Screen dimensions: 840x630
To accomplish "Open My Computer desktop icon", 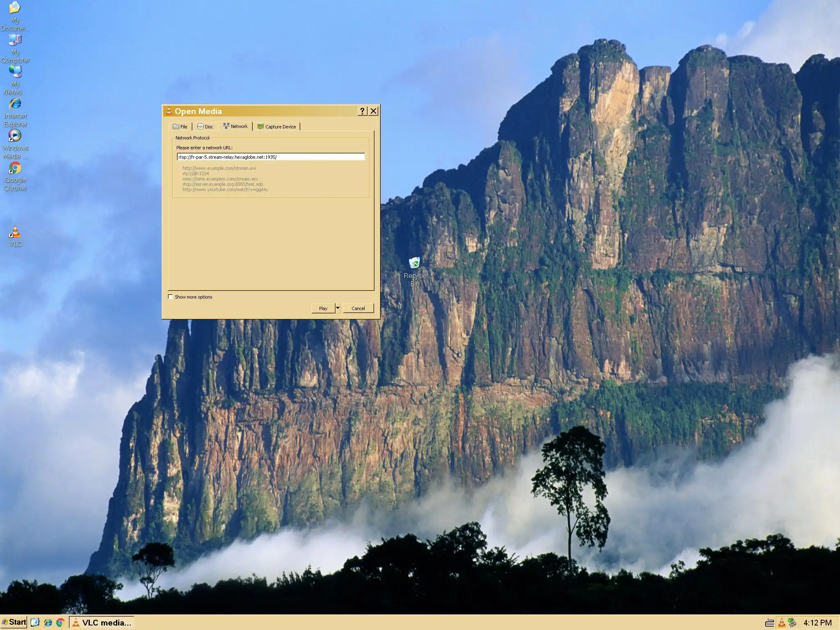I will (15, 40).
